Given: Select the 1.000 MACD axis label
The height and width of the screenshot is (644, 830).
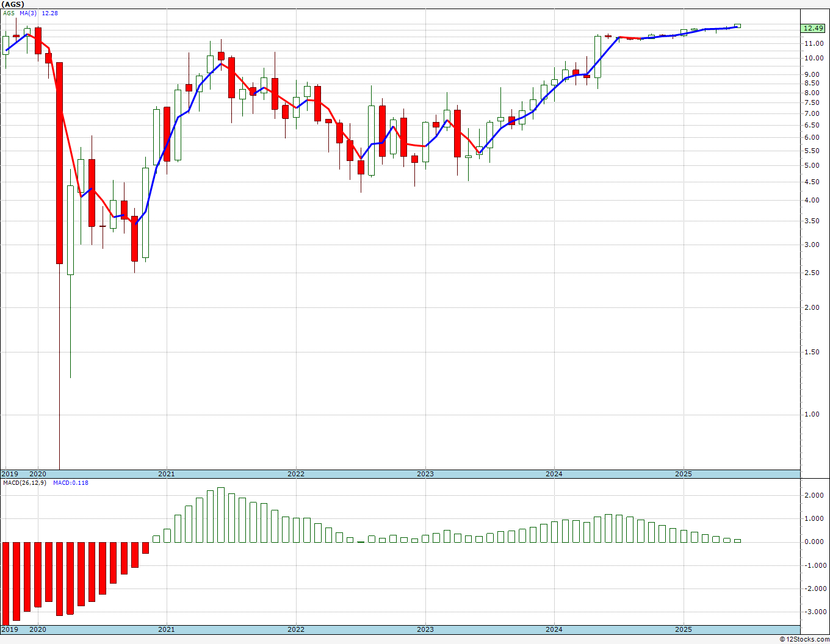Looking at the screenshot, I should tap(814, 519).
